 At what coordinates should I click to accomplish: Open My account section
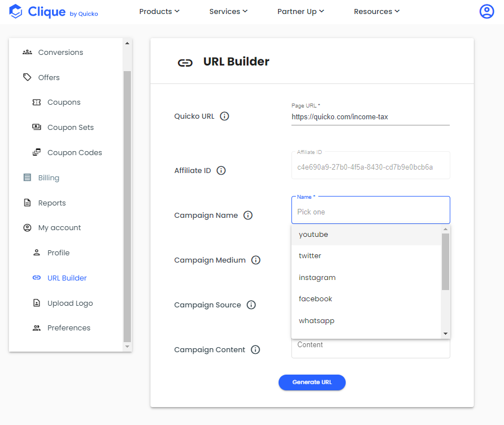tap(59, 228)
